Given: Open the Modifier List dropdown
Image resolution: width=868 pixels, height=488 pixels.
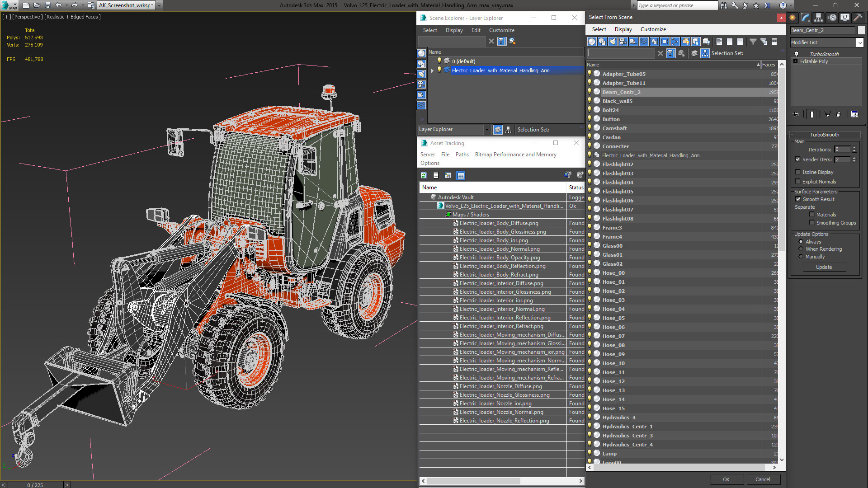Looking at the screenshot, I should pos(859,42).
